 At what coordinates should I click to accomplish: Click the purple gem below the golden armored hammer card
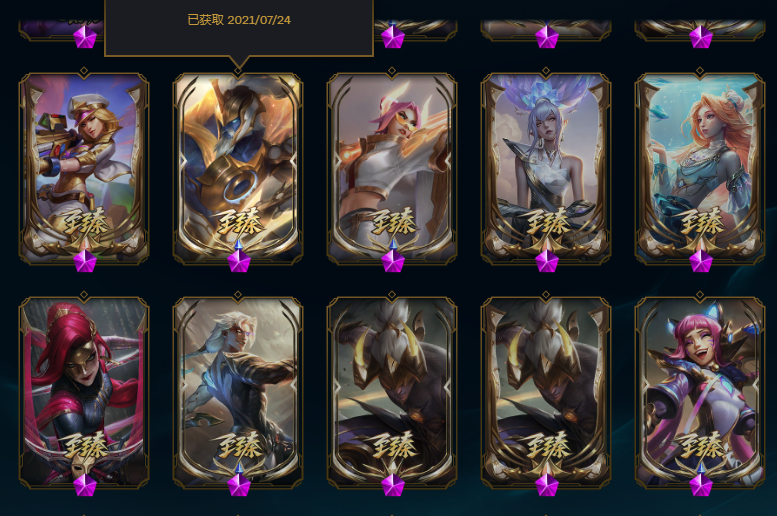pyautogui.click(x=239, y=260)
